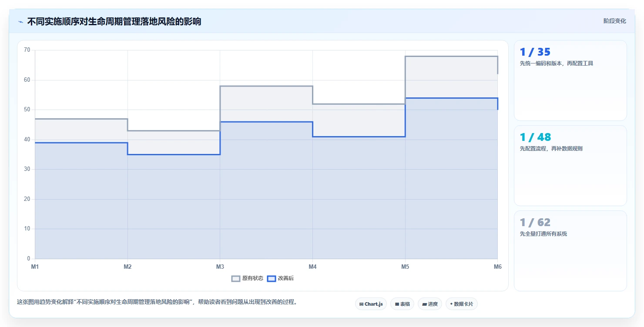Click the lightning icon beside the chart title
The height and width of the screenshot is (327, 644).
[20, 22]
